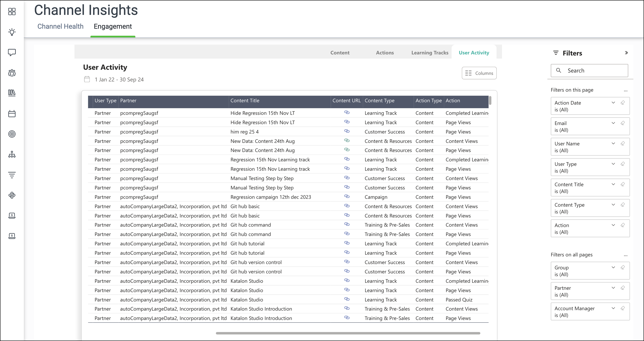This screenshot has width=644, height=341.
Task: Expand the Account Manager filter chevron
Action: coord(613,308)
